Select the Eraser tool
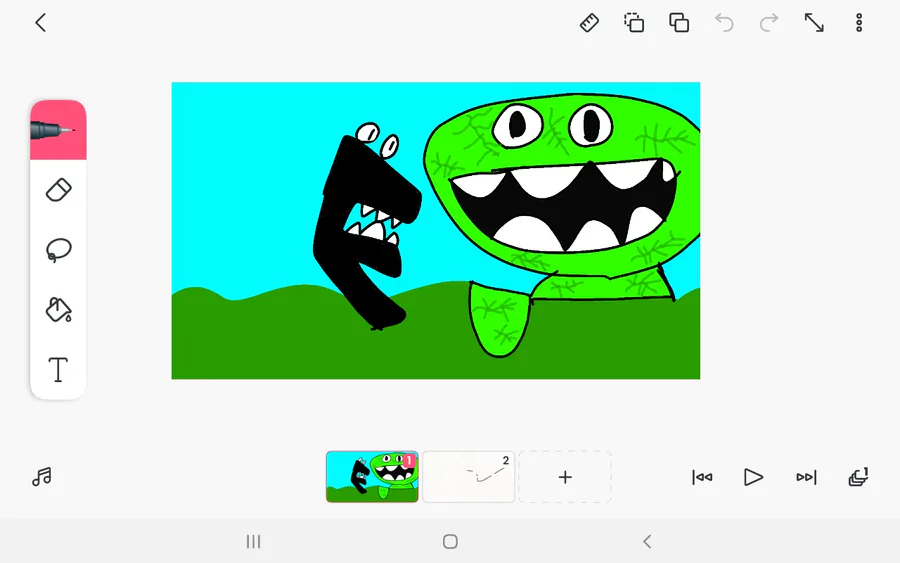The height and width of the screenshot is (563, 900). (58, 190)
